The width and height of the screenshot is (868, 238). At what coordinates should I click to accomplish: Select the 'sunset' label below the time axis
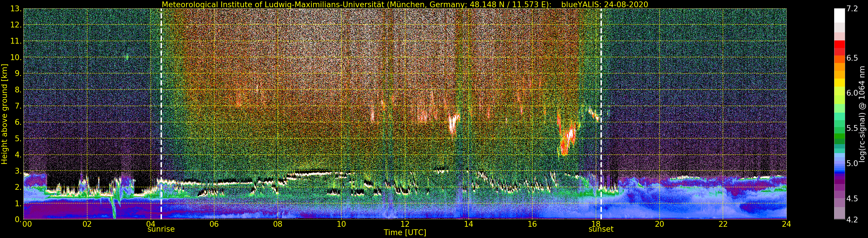[601, 229]
